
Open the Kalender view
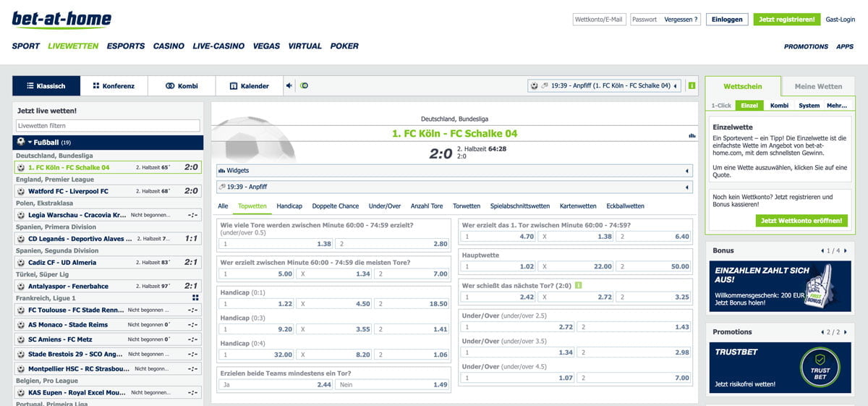point(250,86)
